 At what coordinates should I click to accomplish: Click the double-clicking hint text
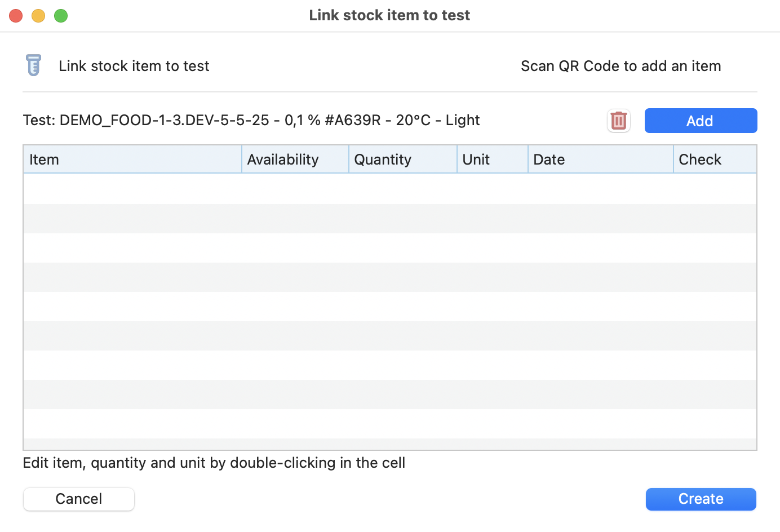point(214,463)
